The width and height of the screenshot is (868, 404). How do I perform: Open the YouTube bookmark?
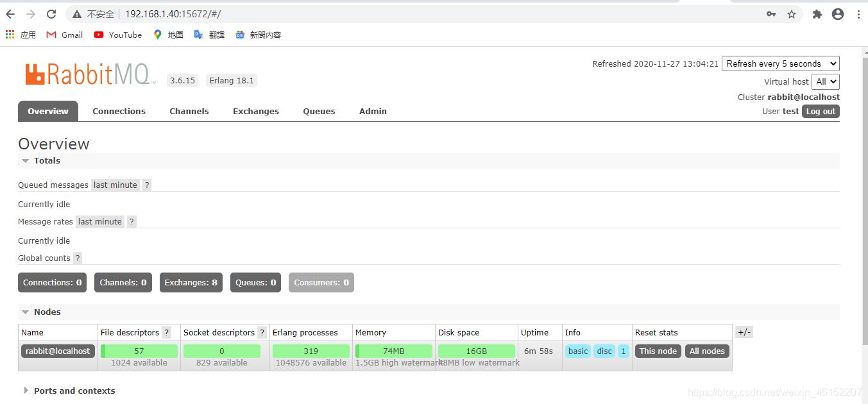[118, 35]
